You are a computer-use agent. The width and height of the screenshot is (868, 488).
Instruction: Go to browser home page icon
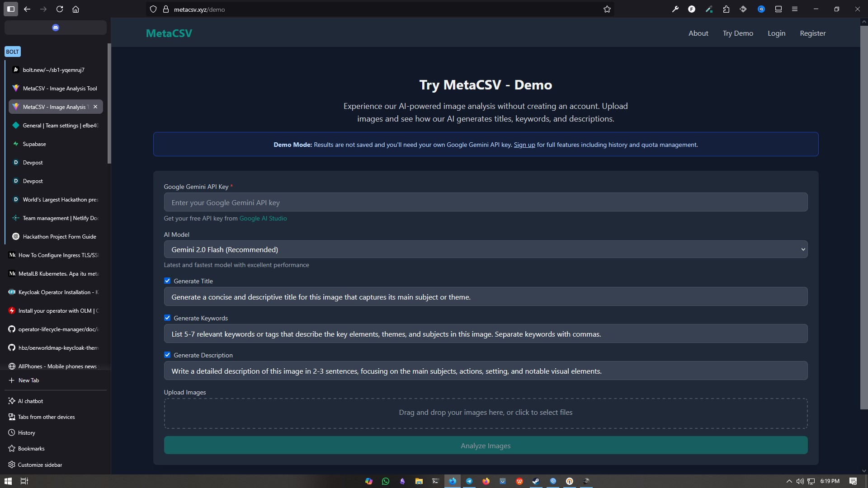click(x=75, y=9)
